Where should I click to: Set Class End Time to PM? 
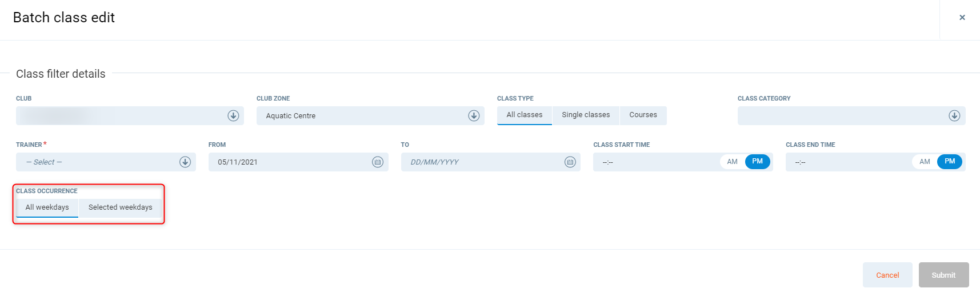(x=950, y=162)
